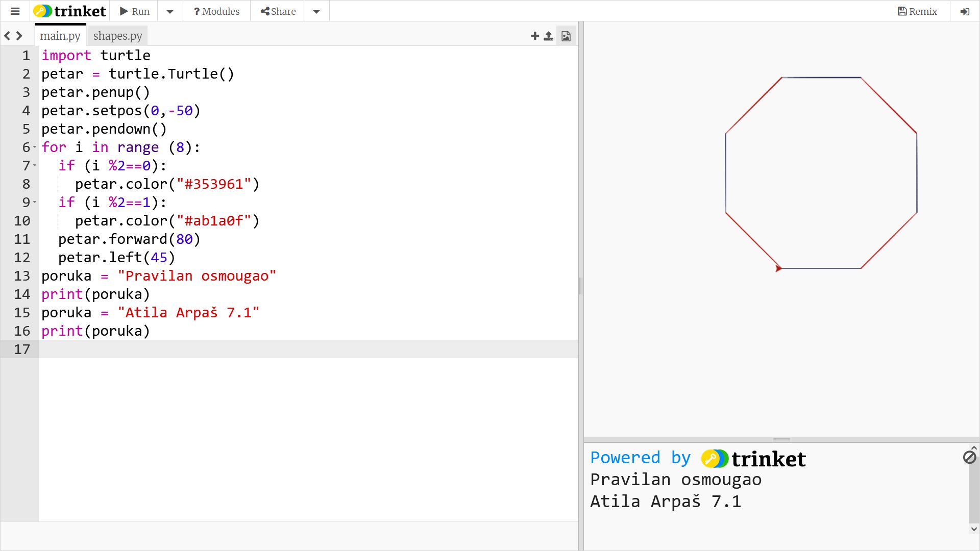The width and height of the screenshot is (980, 551).
Task: Collapse the if block fold on line 9
Action: click(x=35, y=203)
